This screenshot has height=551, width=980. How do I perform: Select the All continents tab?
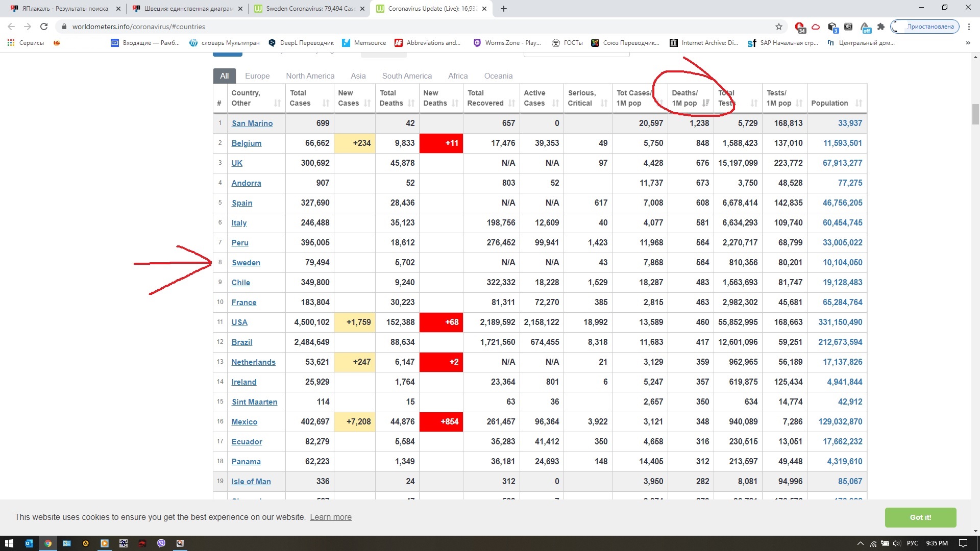[224, 76]
